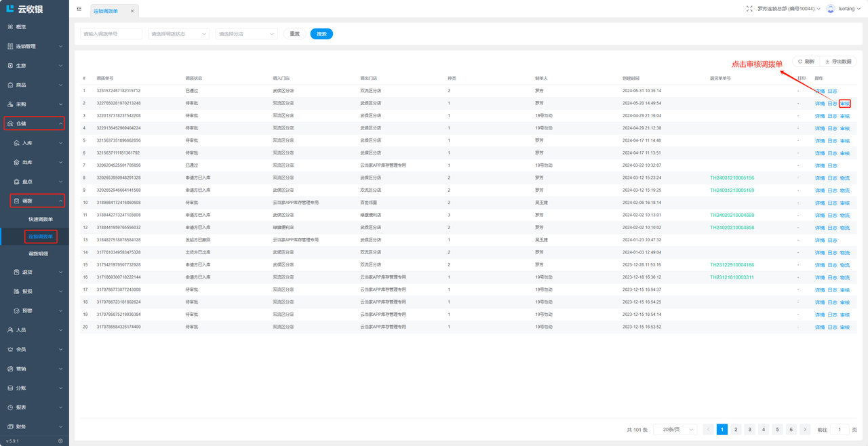
Task: Select 快速调拨单 in the sidebar
Action: tap(41, 220)
